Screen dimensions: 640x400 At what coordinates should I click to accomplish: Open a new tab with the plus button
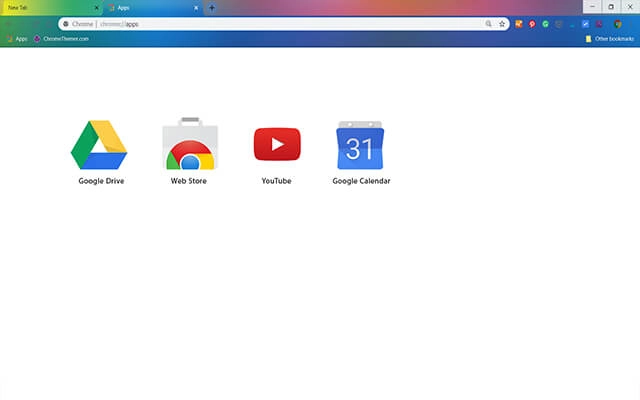coord(212,8)
